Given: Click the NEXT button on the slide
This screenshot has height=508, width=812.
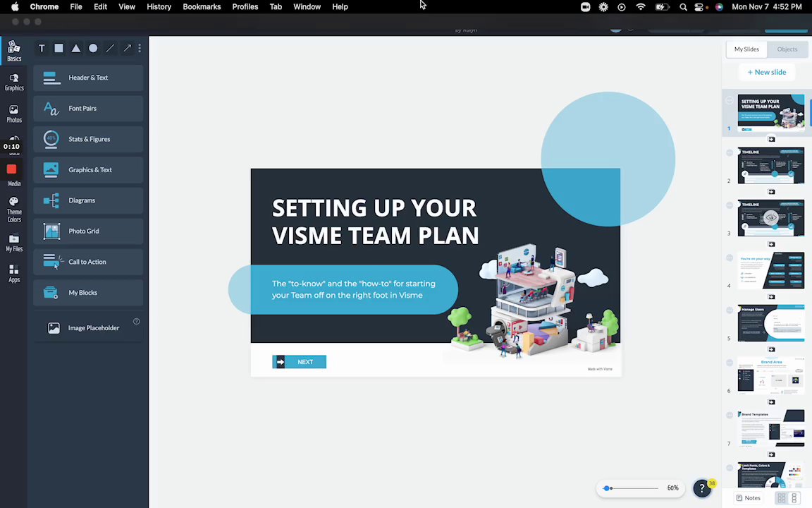Looking at the screenshot, I should click(x=300, y=362).
